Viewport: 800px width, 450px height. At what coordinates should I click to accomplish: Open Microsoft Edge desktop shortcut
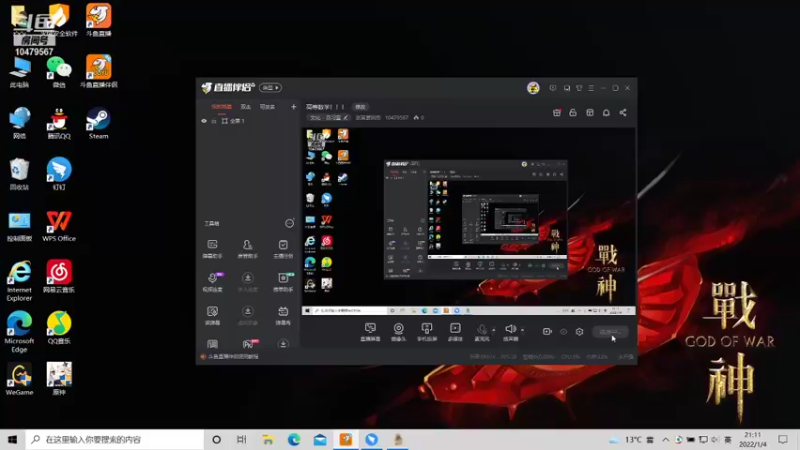[19, 332]
